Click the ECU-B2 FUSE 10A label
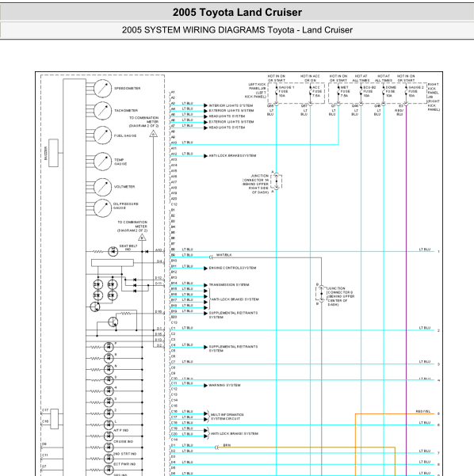This screenshot has height=476, width=474. point(370,91)
